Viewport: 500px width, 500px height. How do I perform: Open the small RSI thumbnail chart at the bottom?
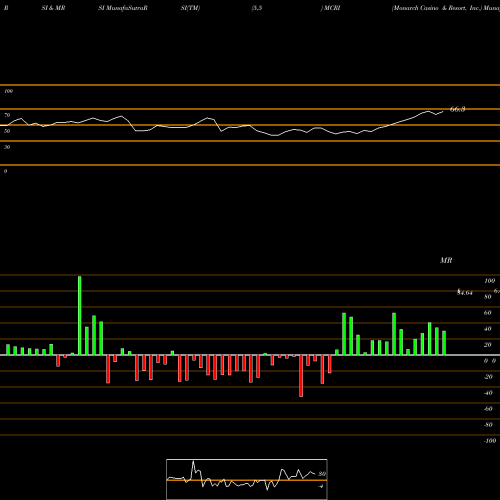point(247,479)
